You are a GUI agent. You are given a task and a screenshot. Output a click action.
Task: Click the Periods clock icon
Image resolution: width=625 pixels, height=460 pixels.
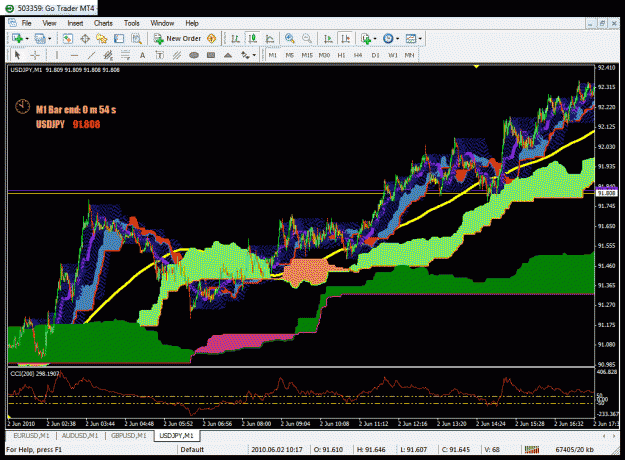[x=388, y=38]
